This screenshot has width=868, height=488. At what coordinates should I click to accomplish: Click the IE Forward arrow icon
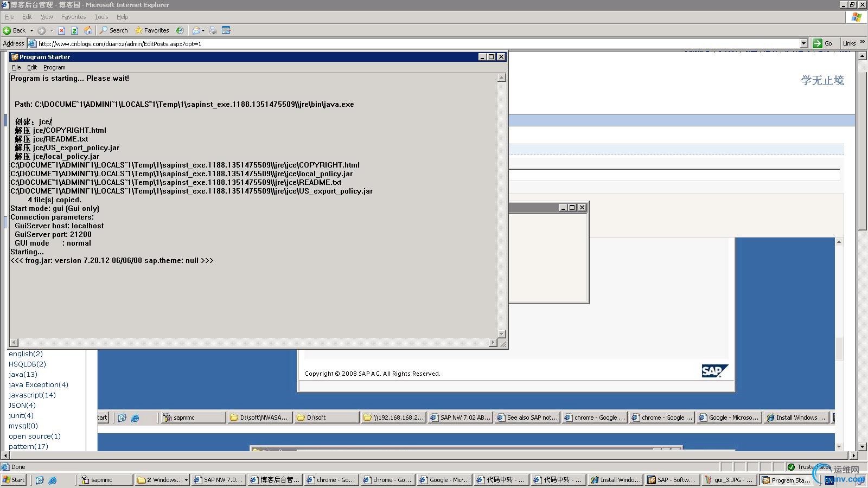point(41,30)
